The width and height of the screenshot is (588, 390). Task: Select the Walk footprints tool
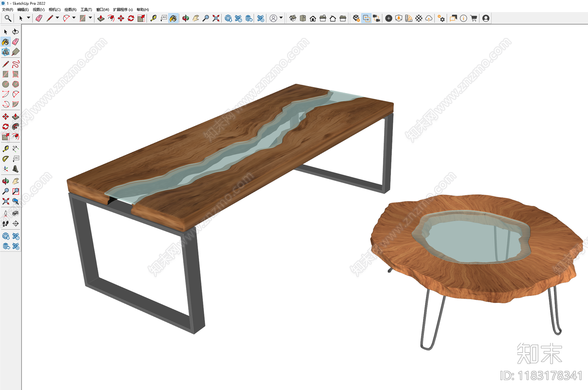[6, 223]
